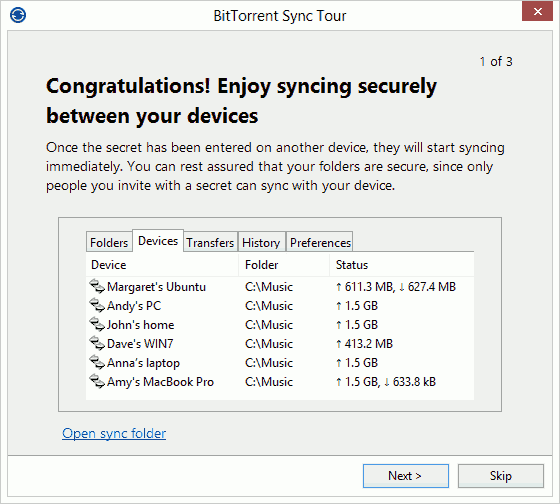Select the Devices tab
This screenshot has height=504, width=560.
(x=158, y=241)
